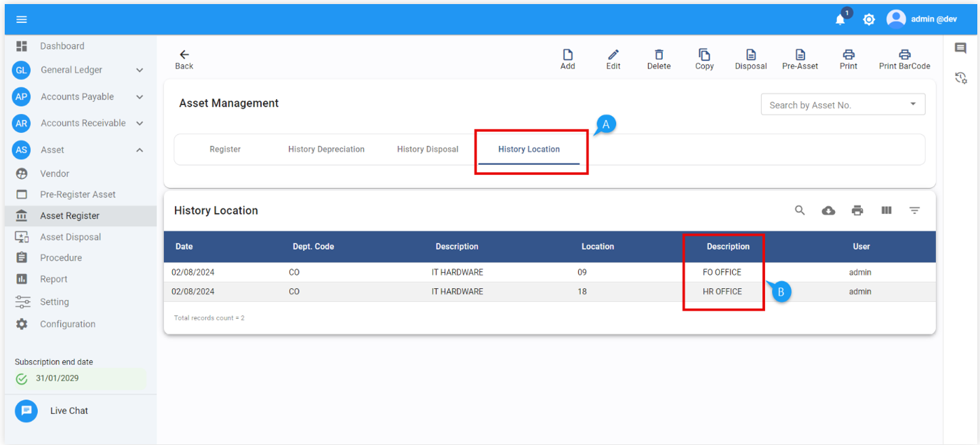
Task: Switch to the Register tab
Action: pos(225,149)
